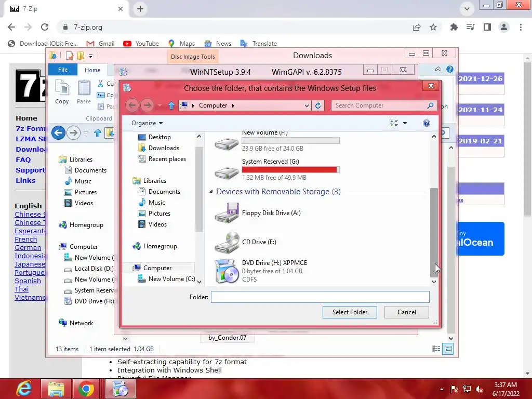The image size is (532, 399).
Task: Collapse ribbon arrow in Downloads window
Action: [x=438, y=69]
